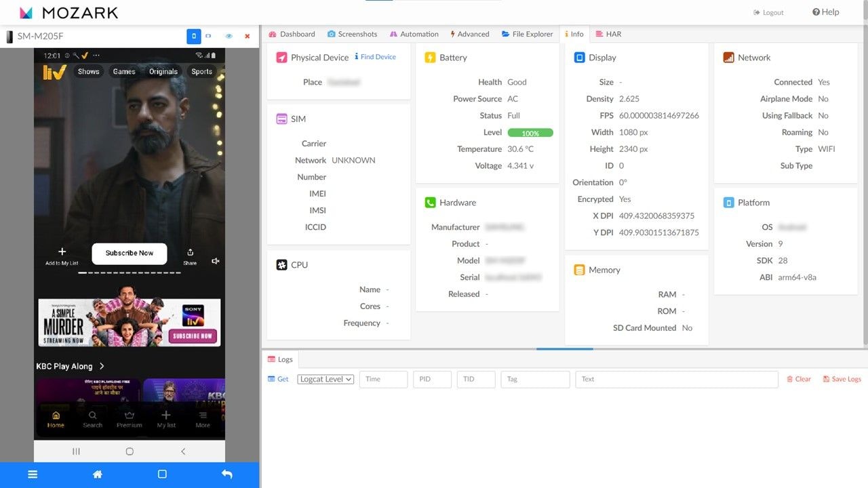Click the blue bar hamburger menu icon
This screenshot has height=488, width=868.
point(33,474)
